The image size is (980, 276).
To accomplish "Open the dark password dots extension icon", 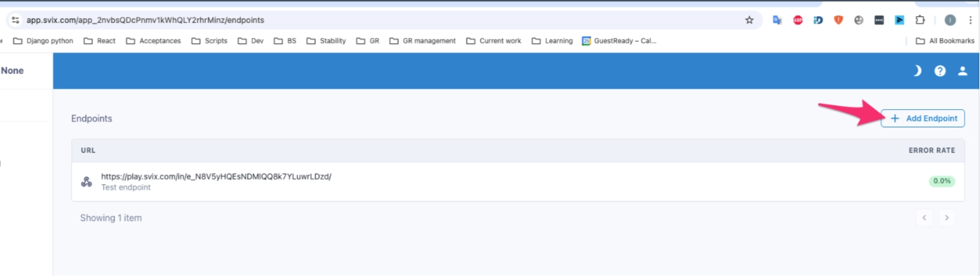I will 879,20.
